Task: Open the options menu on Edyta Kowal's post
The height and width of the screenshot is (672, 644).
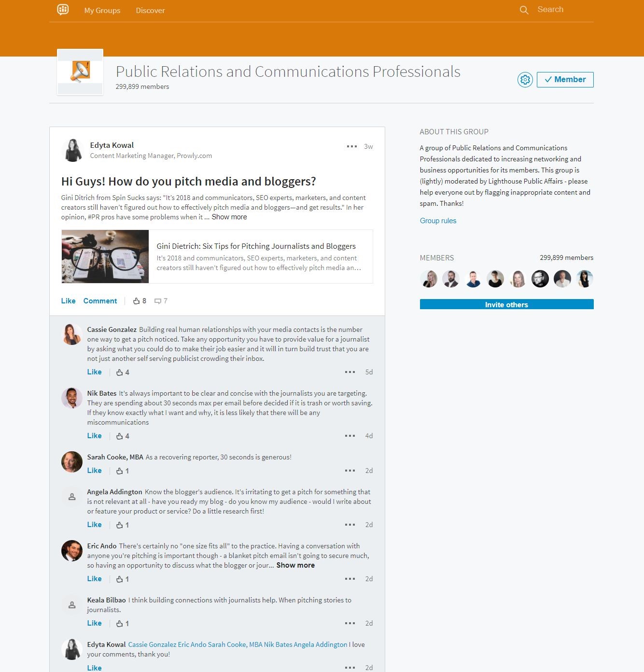Action: (x=350, y=146)
